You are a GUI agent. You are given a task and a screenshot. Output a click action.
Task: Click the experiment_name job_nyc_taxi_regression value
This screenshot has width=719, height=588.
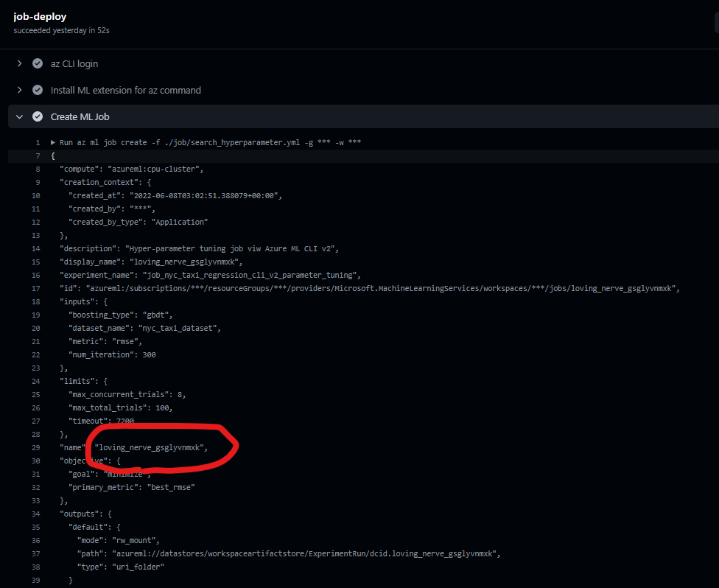tap(250, 276)
